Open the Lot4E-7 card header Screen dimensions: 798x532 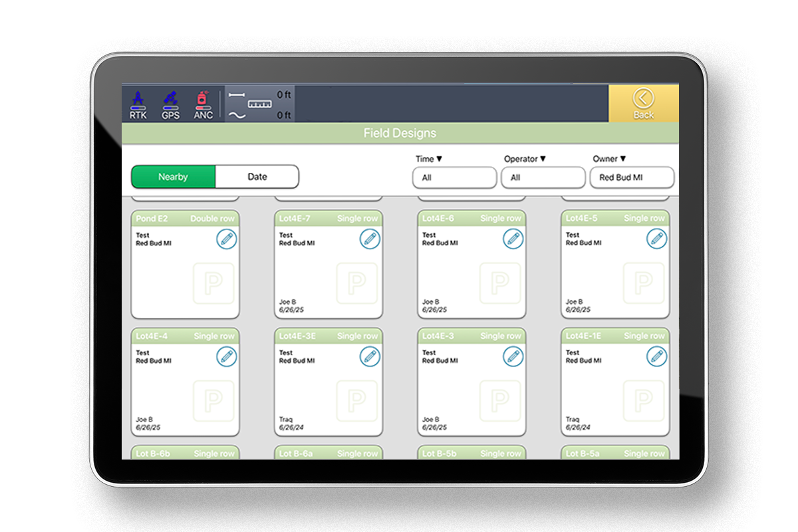click(329, 219)
